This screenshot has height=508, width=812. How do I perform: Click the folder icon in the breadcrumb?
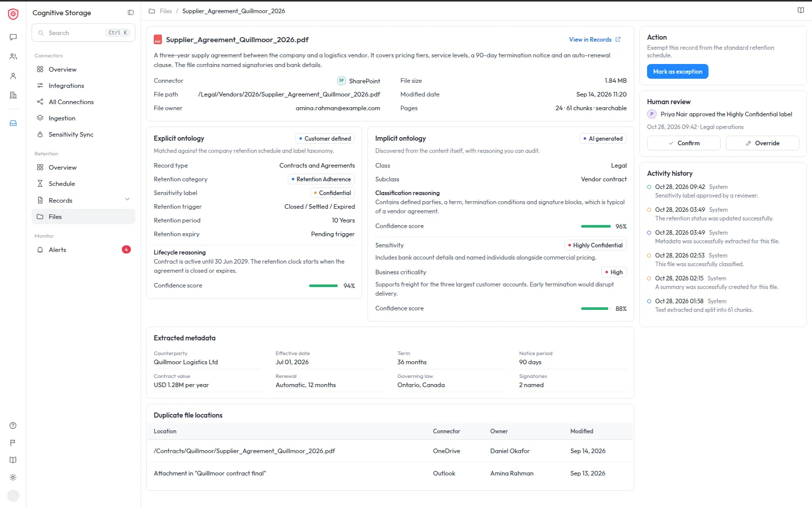tap(152, 11)
